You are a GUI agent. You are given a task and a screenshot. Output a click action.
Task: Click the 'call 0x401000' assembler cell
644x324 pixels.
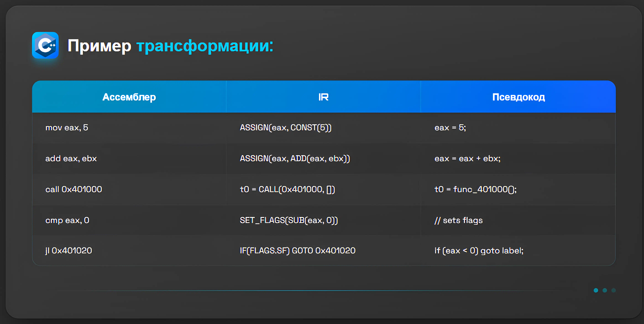coord(74,189)
